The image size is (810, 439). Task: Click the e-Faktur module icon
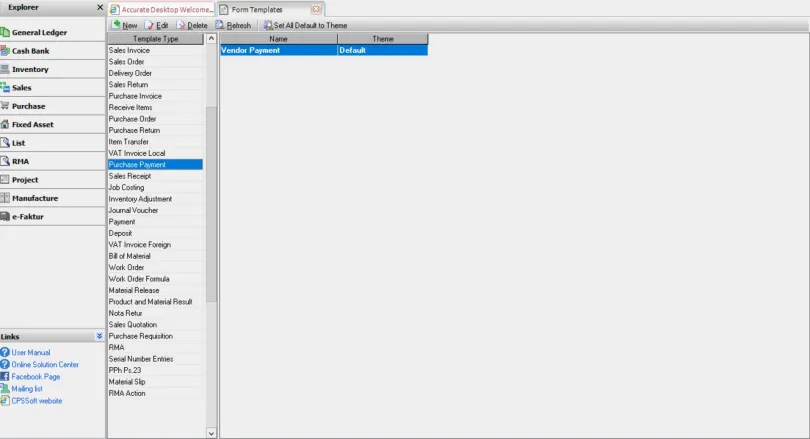click(x=5, y=217)
